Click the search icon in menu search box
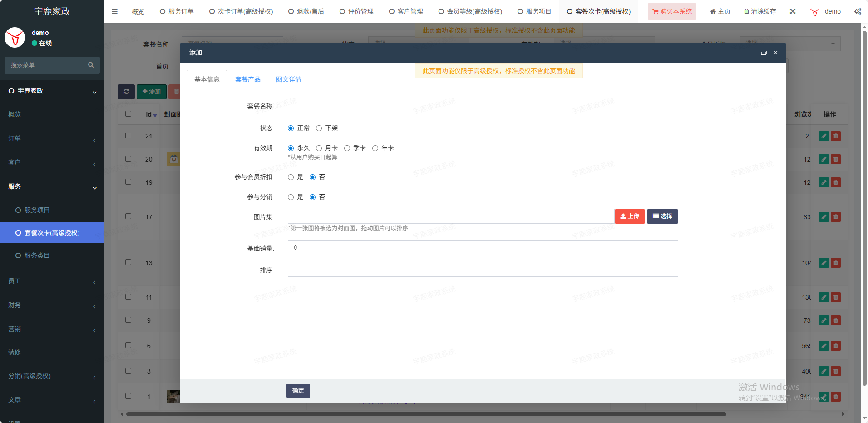Screen dimensions: 868x423 [x=91, y=65]
